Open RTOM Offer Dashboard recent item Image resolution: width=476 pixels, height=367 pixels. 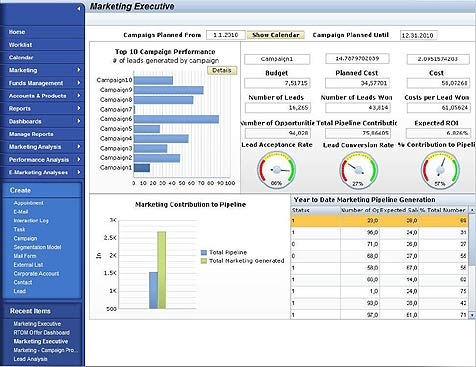42,333
